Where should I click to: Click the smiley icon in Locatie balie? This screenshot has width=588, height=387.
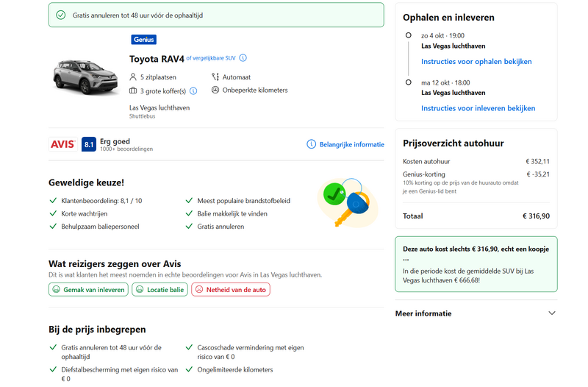coord(140,289)
